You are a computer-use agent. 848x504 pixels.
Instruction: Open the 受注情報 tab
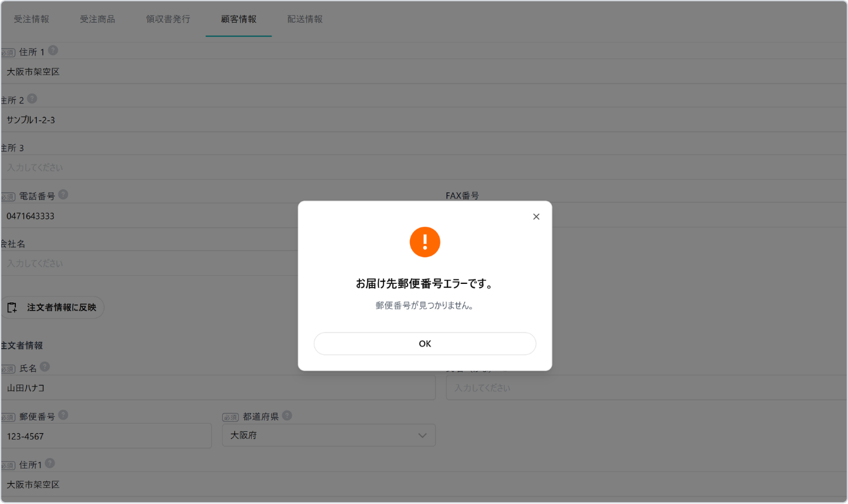32,19
